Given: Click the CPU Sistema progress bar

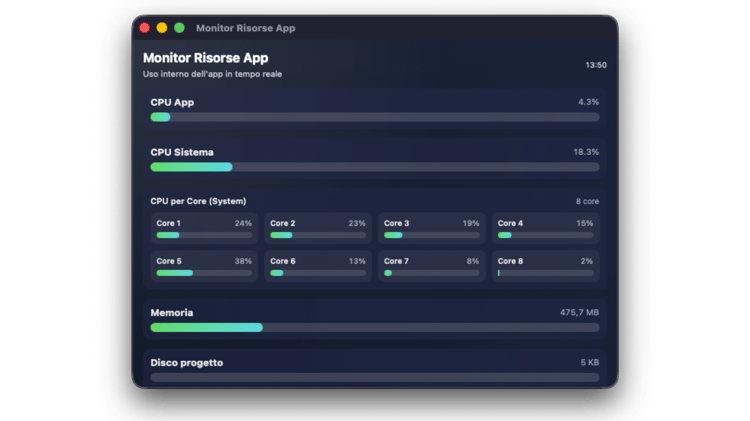Looking at the screenshot, I should click(375, 167).
